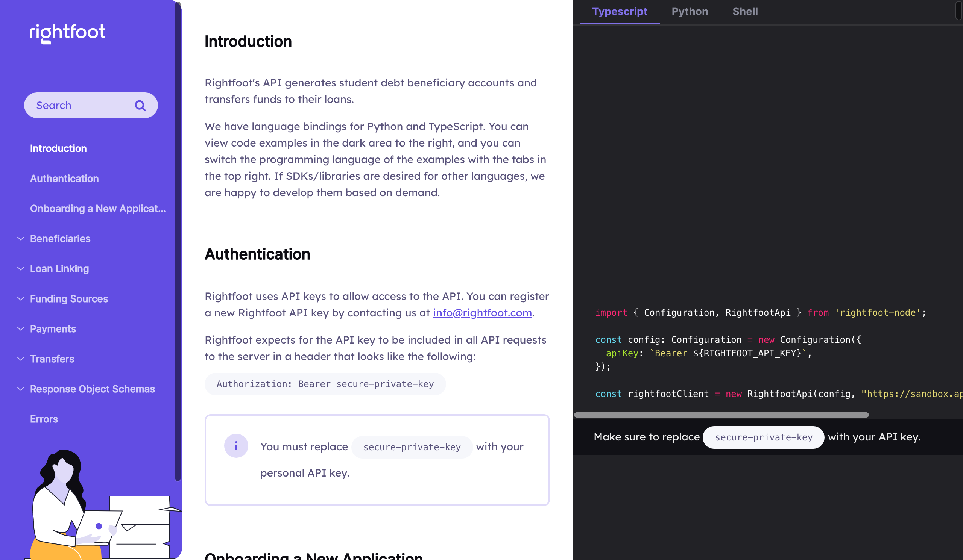Click the info@rightfoot.com email link

coord(482,313)
